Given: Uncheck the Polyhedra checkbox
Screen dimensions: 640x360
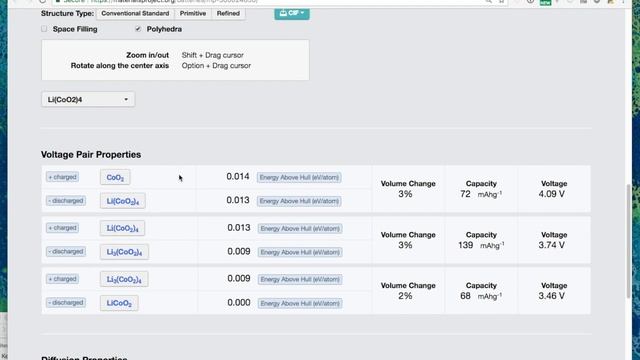Looking at the screenshot, I should coord(138,29).
